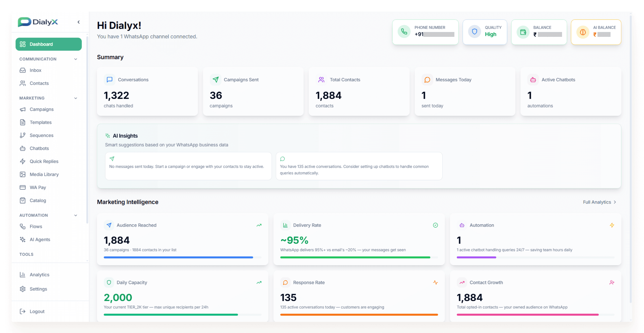644x333 pixels.
Task: Collapse the Communication section
Action: (75, 59)
